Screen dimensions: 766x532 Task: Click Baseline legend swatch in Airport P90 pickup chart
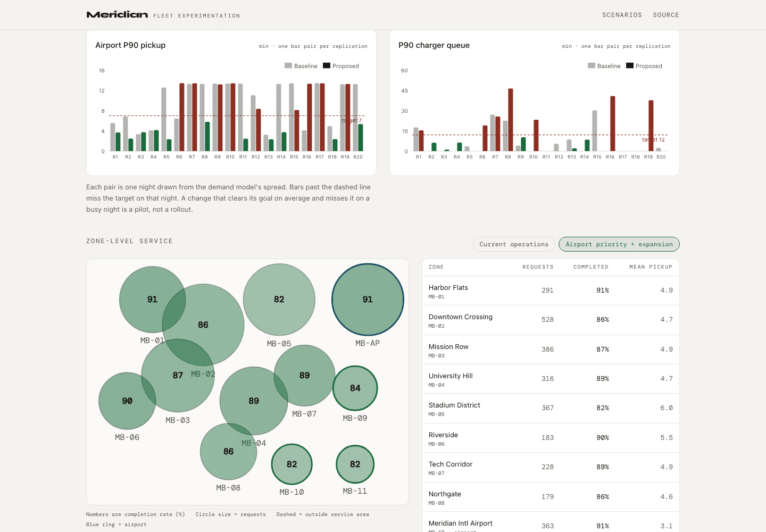[288, 66]
